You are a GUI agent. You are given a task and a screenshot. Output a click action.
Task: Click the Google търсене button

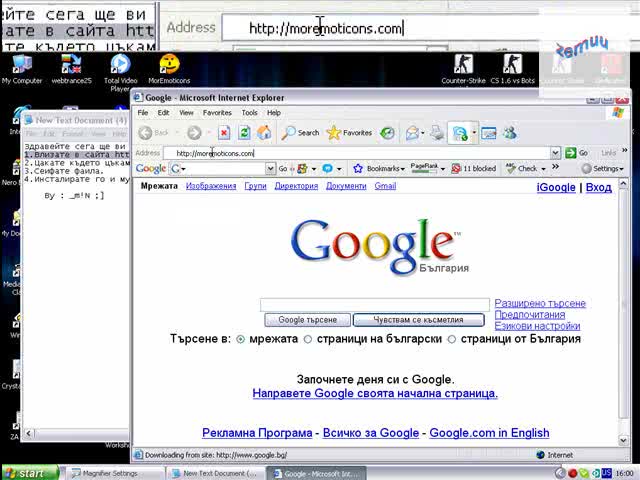[307, 320]
